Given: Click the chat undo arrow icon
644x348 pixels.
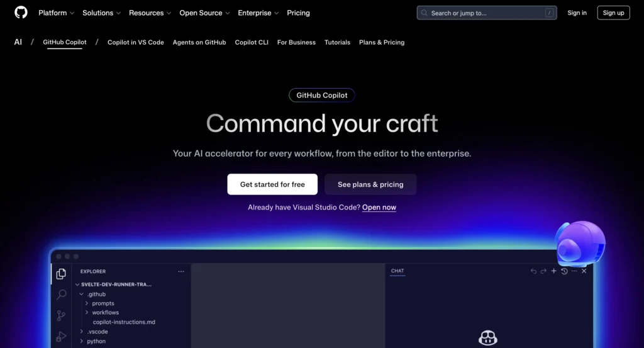Looking at the screenshot, I should point(533,271).
